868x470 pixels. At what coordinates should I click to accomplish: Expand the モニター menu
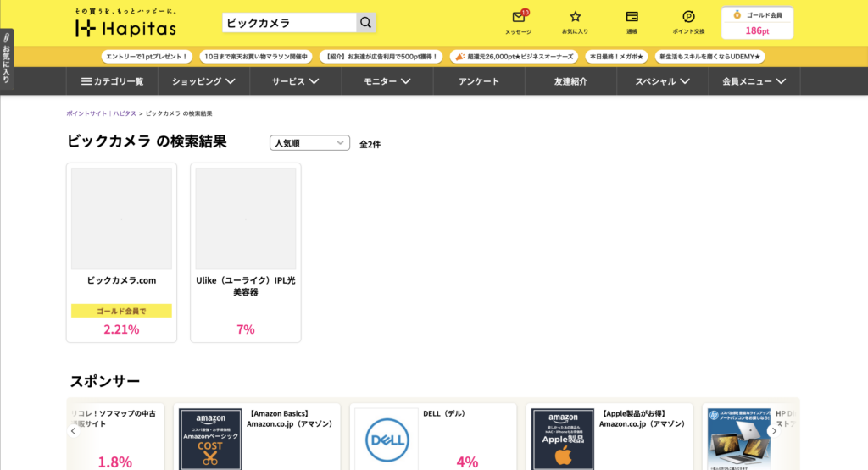387,81
